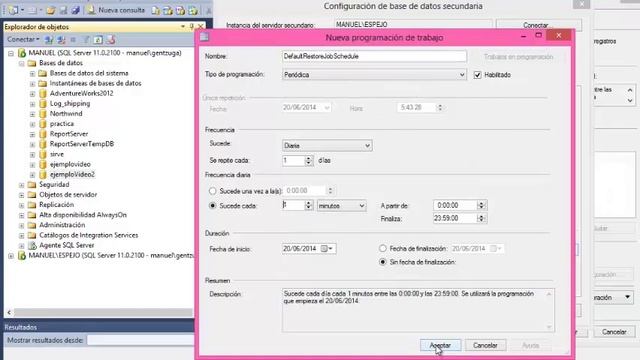Expand Alta disponibilidad AlwaysOn node
Viewport: 640px width, 360px height.
tap(22, 215)
